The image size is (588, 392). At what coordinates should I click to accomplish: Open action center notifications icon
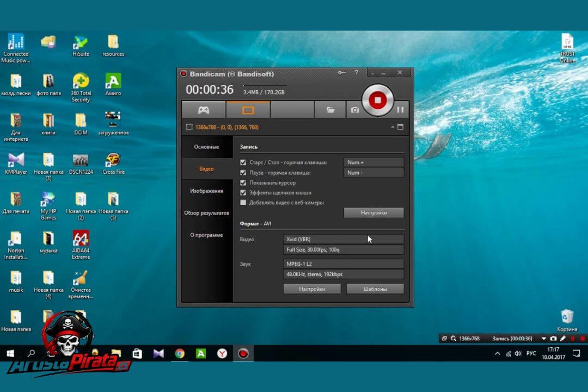click(x=577, y=353)
